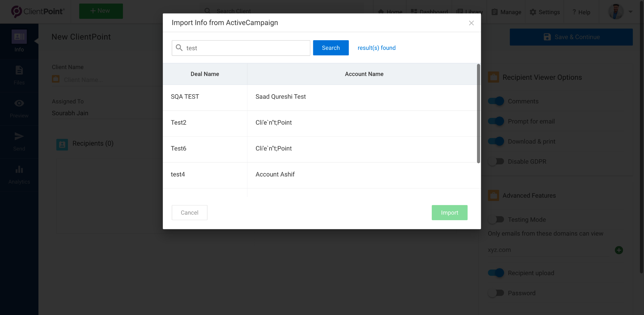Open the Dashboard menu
This screenshot has height=315, width=644.
point(429,12)
